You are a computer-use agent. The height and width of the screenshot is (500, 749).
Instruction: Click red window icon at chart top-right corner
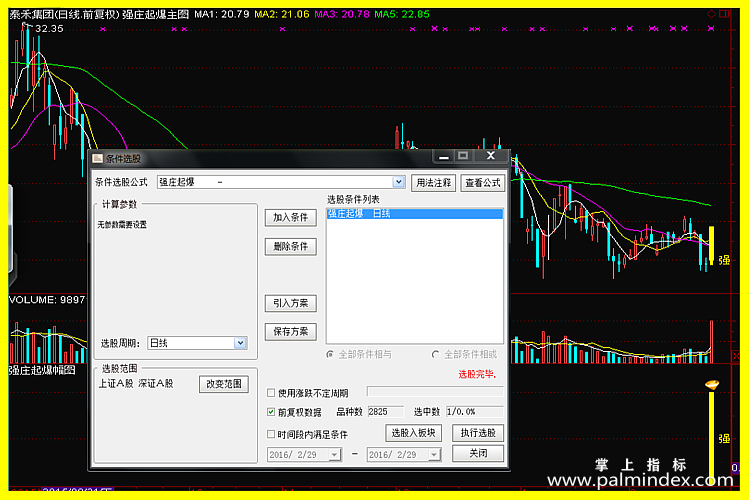(x=724, y=14)
